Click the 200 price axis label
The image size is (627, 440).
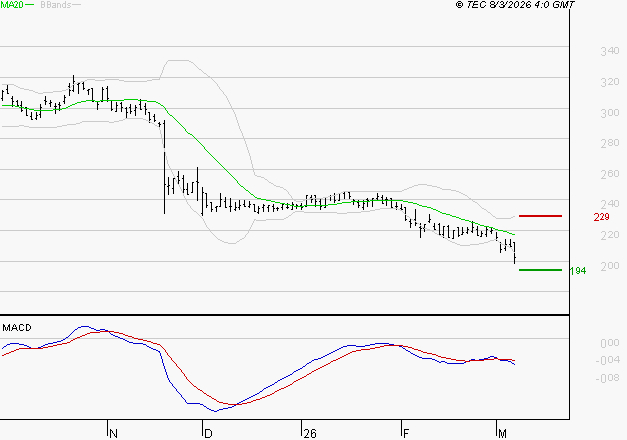610,266
